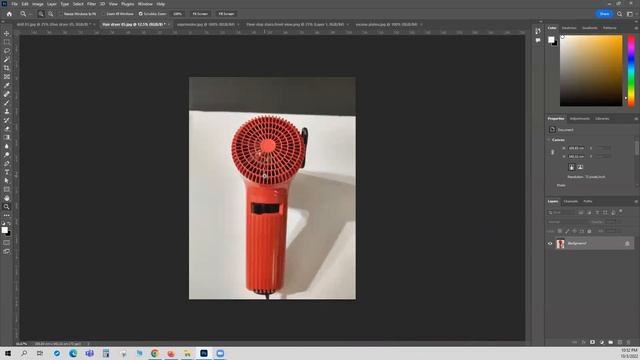Click the rainbow hue slider
640x360 pixels.
[631, 71]
